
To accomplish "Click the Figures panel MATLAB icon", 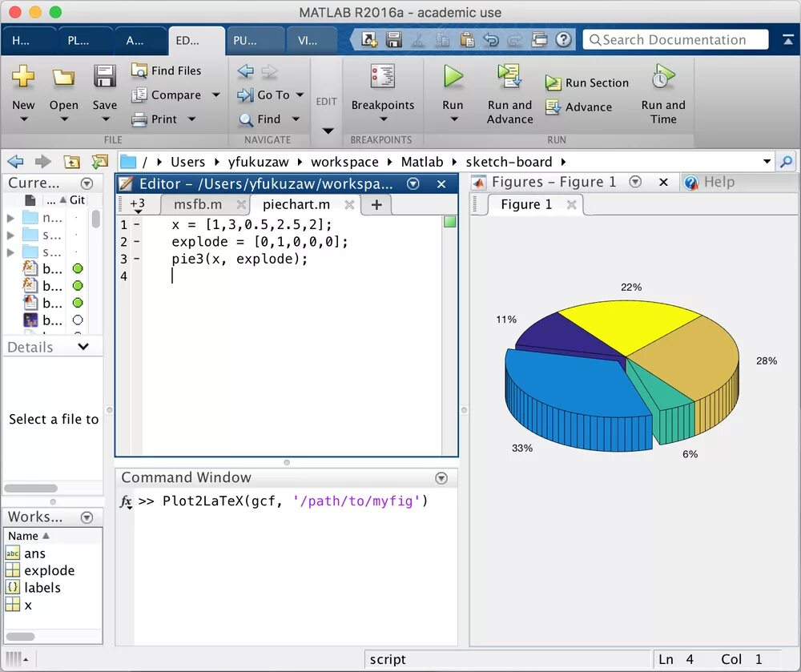I will [478, 183].
